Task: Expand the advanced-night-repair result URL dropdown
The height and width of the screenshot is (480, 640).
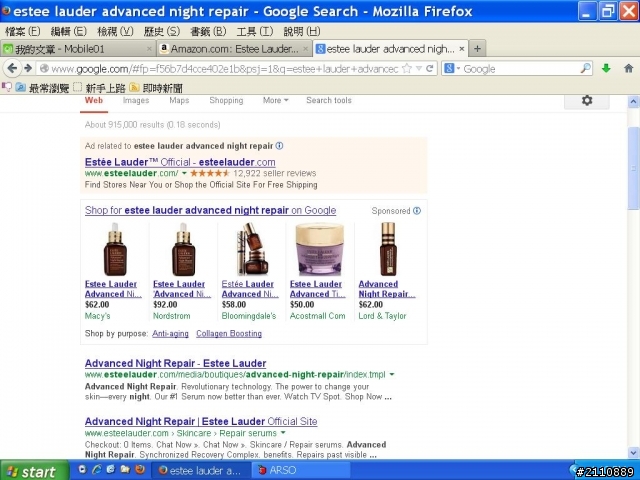Action: [x=392, y=374]
